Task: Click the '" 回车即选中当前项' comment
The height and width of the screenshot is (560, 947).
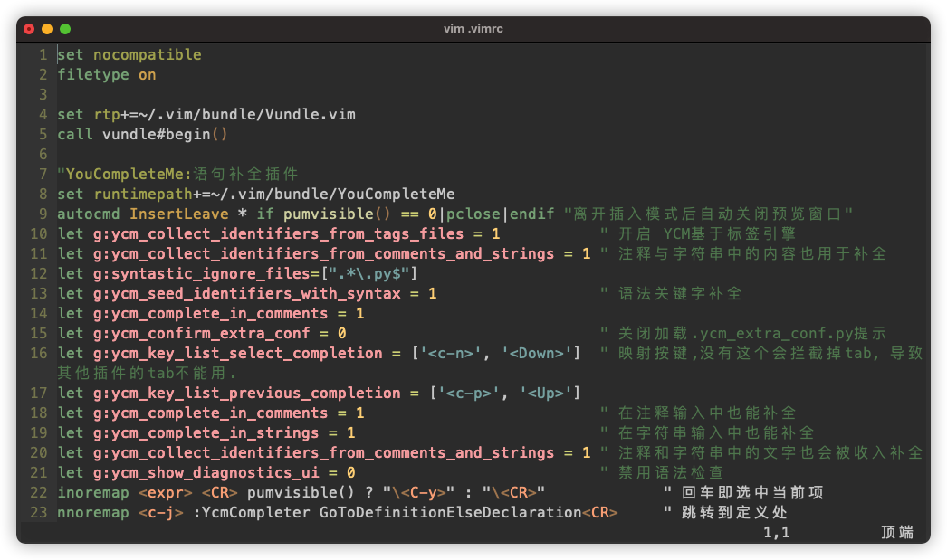Action: click(743, 492)
